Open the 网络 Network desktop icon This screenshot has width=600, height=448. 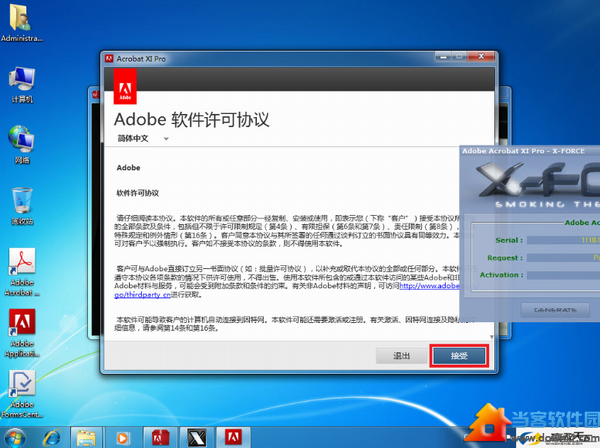click(22, 145)
